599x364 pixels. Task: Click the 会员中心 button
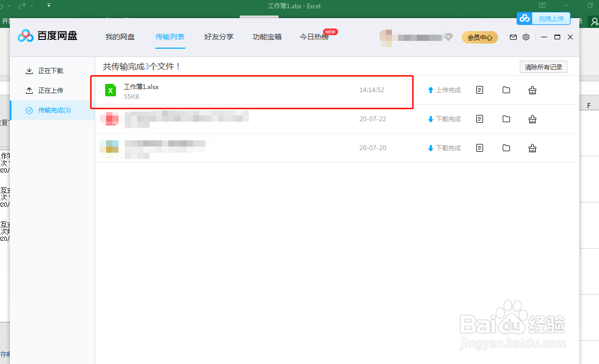[480, 37]
